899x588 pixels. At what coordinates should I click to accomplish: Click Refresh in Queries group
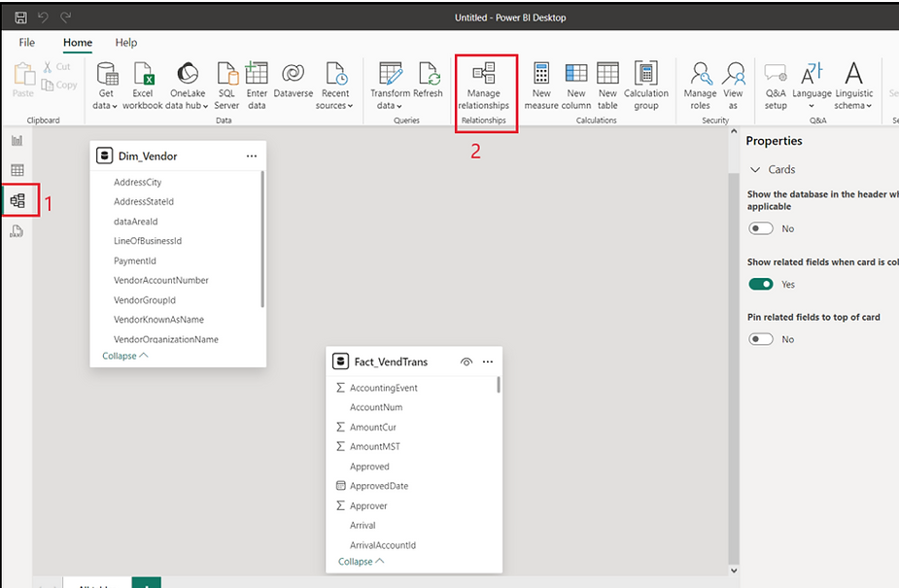point(429,86)
